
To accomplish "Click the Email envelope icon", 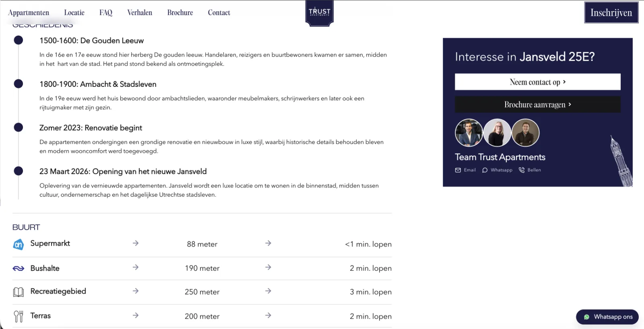I will (458, 170).
